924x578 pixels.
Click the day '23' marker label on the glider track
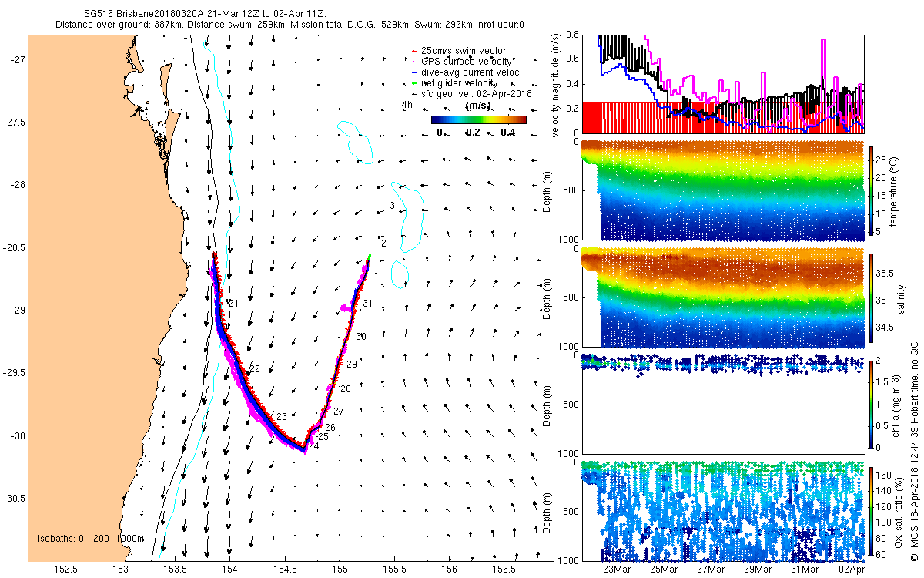[x=282, y=416]
